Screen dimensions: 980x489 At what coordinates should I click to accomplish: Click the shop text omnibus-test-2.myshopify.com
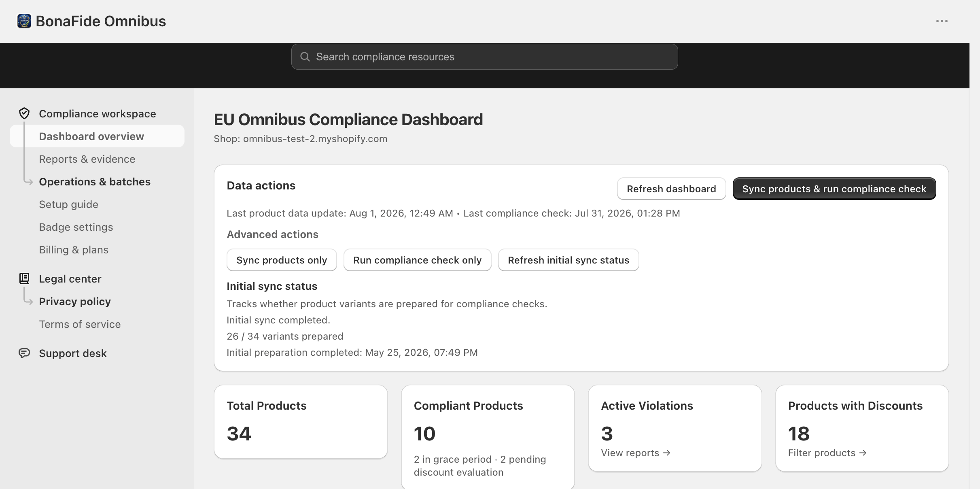point(315,139)
